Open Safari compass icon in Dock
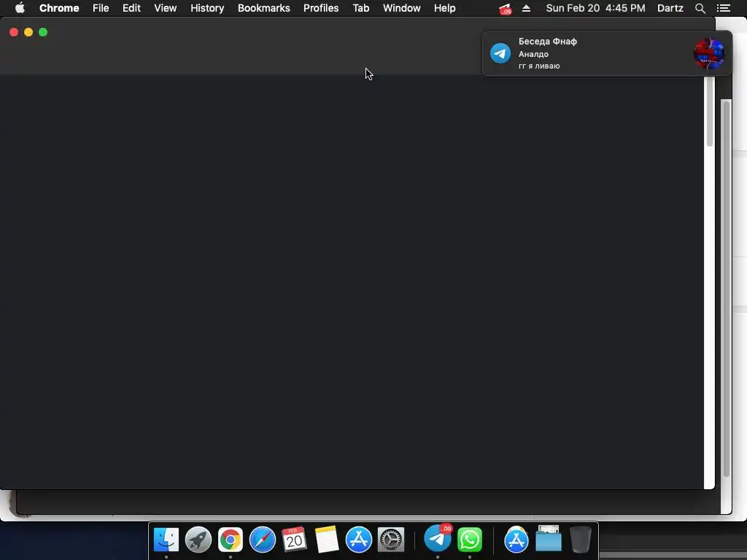This screenshot has width=747, height=560. tap(263, 540)
